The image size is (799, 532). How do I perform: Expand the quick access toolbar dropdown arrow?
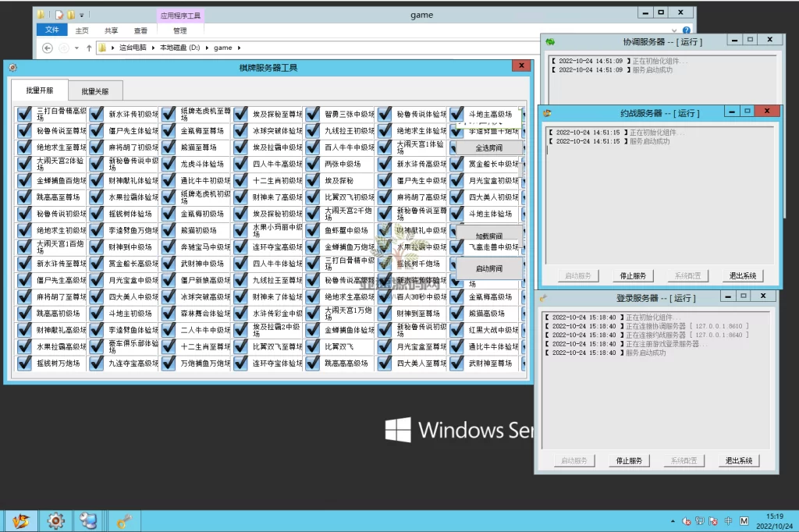point(81,15)
